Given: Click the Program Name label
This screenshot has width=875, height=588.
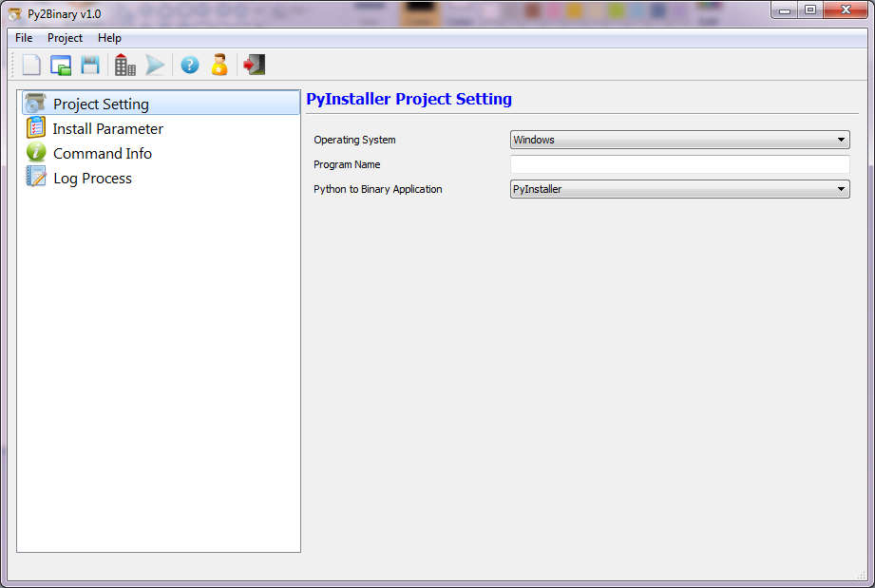Looking at the screenshot, I should coord(347,164).
